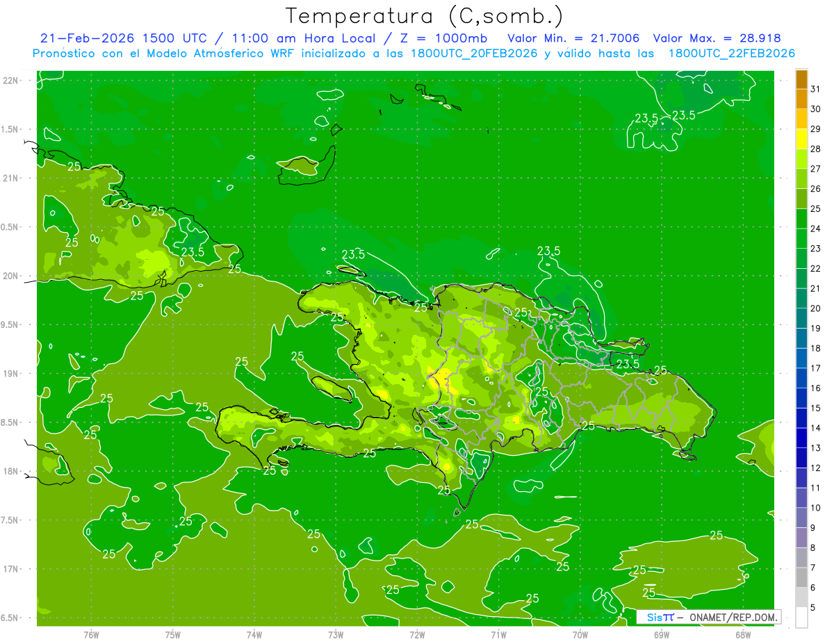Select the teal legend swatch between 20 and 21
Viewport: 834px width, 644px height.
(x=801, y=299)
